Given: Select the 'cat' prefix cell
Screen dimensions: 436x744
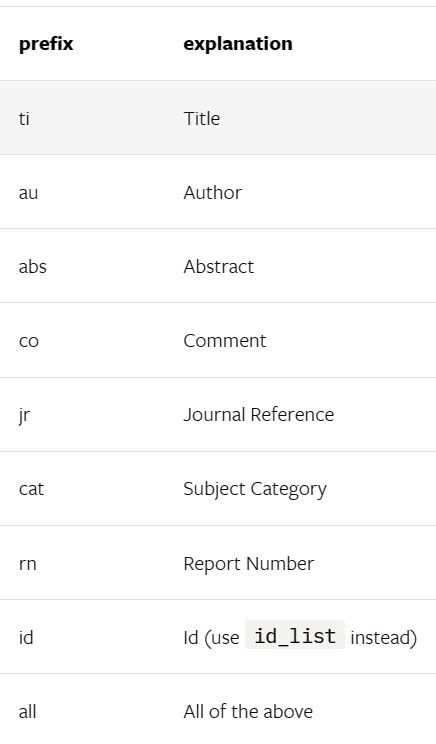Looking at the screenshot, I should click(x=31, y=489).
